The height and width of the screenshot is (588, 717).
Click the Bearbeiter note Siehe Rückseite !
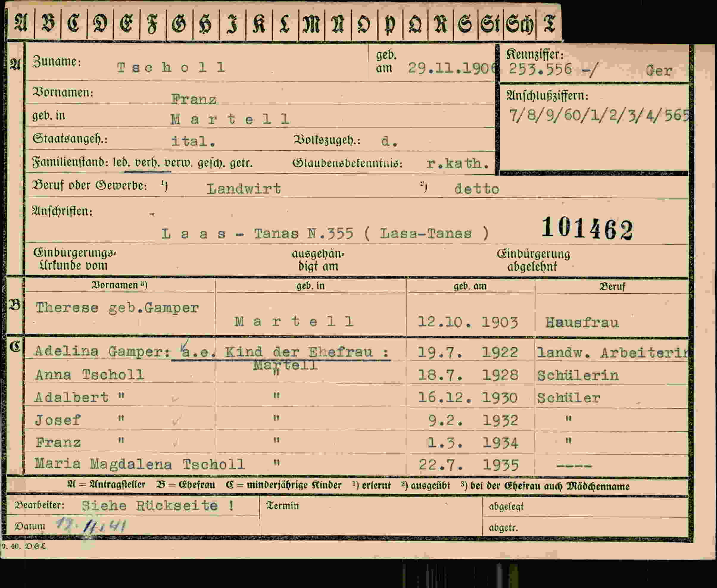158,506
